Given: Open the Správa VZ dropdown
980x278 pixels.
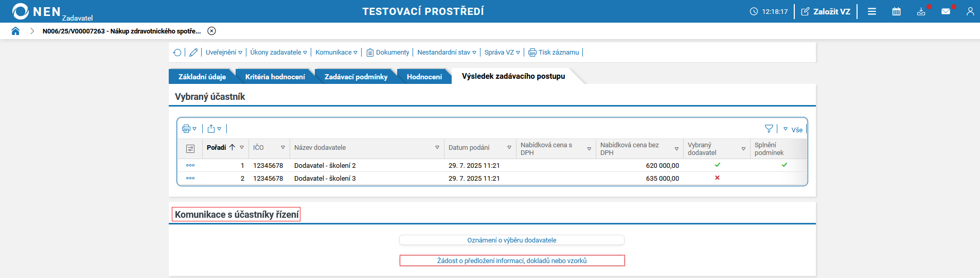Looking at the screenshot, I should coord(502,53).
